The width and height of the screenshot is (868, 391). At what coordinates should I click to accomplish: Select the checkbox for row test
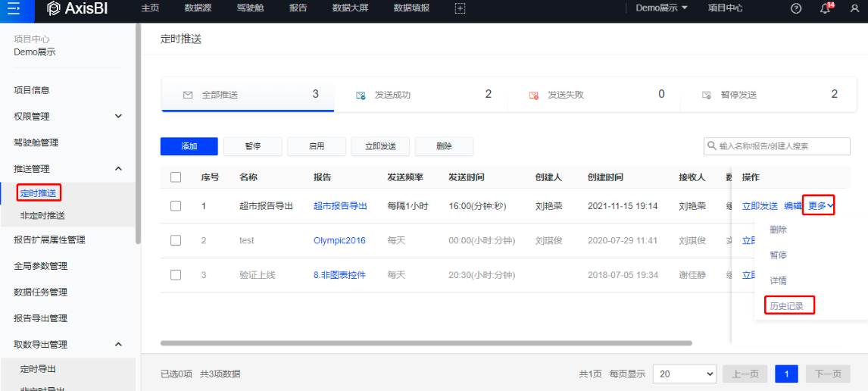click(176, 240)
